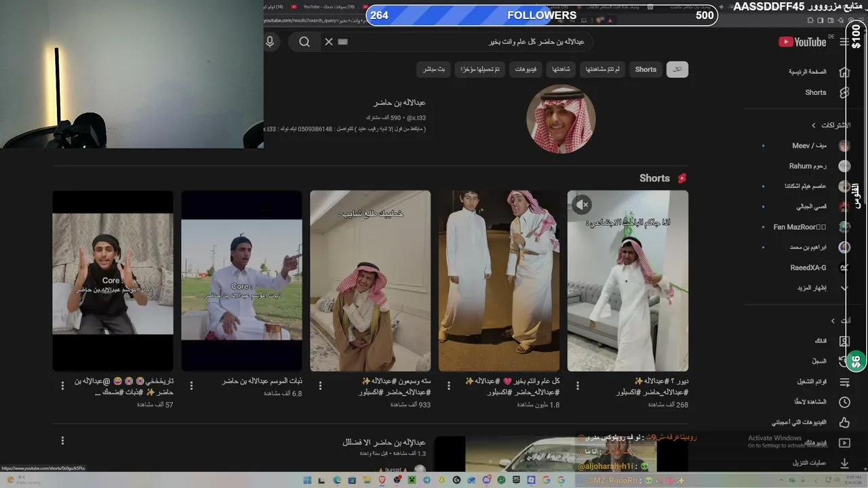Screen dimensions: 868x488
Task: Open the channel's round profile picture
Action: coord(561,119)
